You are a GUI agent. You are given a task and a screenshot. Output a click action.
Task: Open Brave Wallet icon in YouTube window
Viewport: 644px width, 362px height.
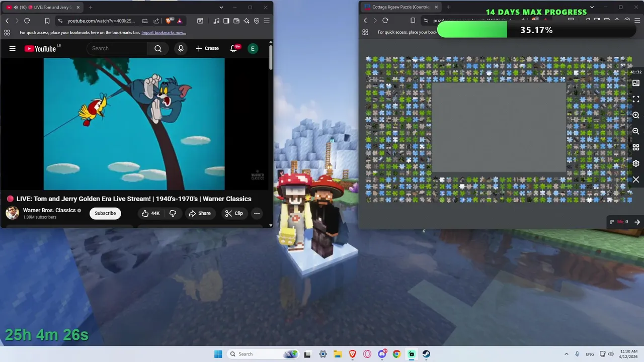pos(236,21)
